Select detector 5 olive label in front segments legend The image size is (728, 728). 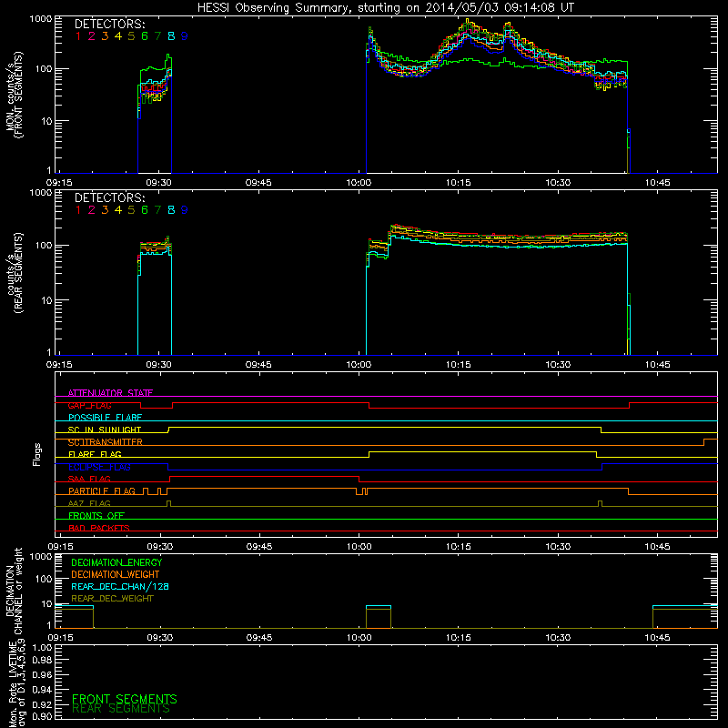[x=131, y=36]
